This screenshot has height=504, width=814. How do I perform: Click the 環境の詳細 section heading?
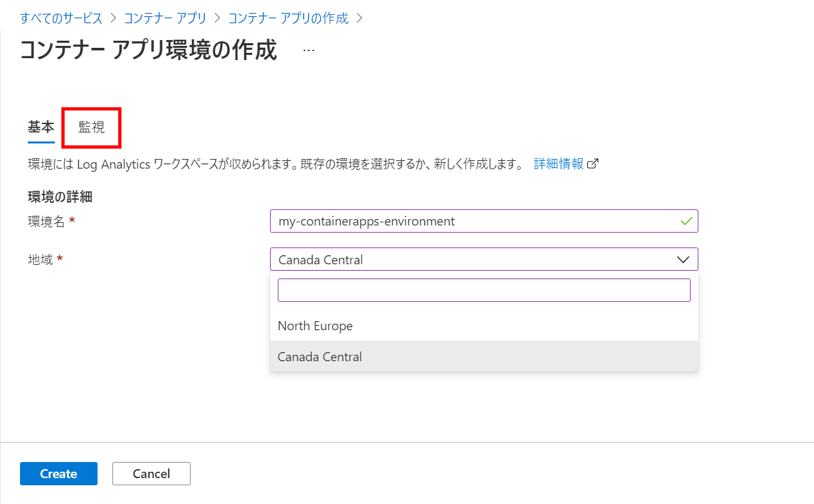tap(60, 197)
